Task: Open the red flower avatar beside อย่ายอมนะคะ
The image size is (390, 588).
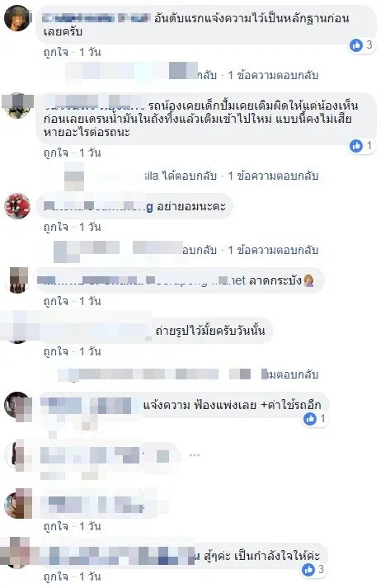Action: pyautogui.click(x=17, y=206)
